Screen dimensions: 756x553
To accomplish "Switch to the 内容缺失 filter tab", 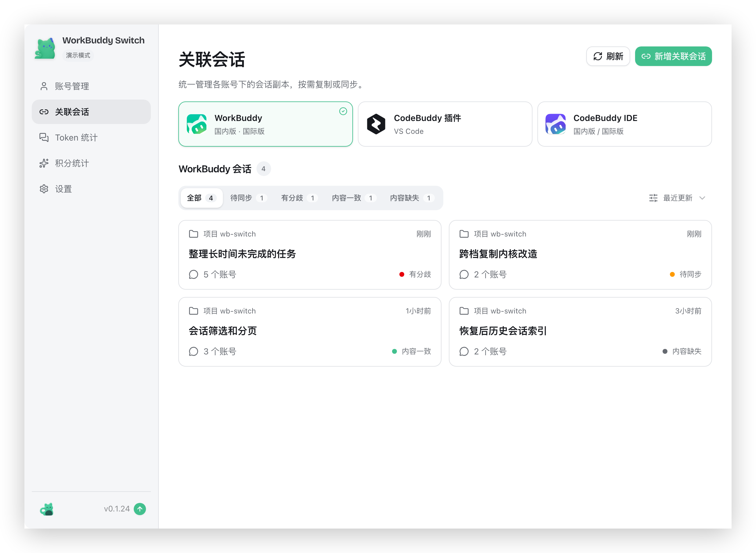I will (x=412, y=198).
